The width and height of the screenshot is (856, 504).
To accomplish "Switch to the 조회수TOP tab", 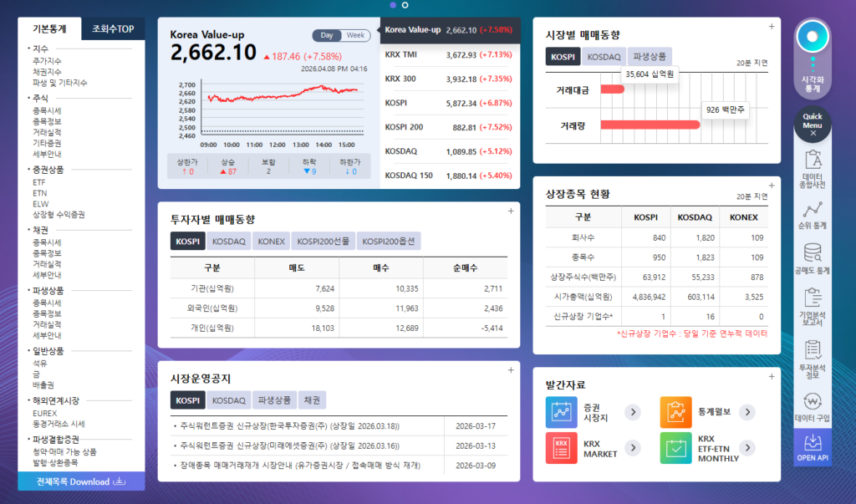I will click(x=113, y=28).
